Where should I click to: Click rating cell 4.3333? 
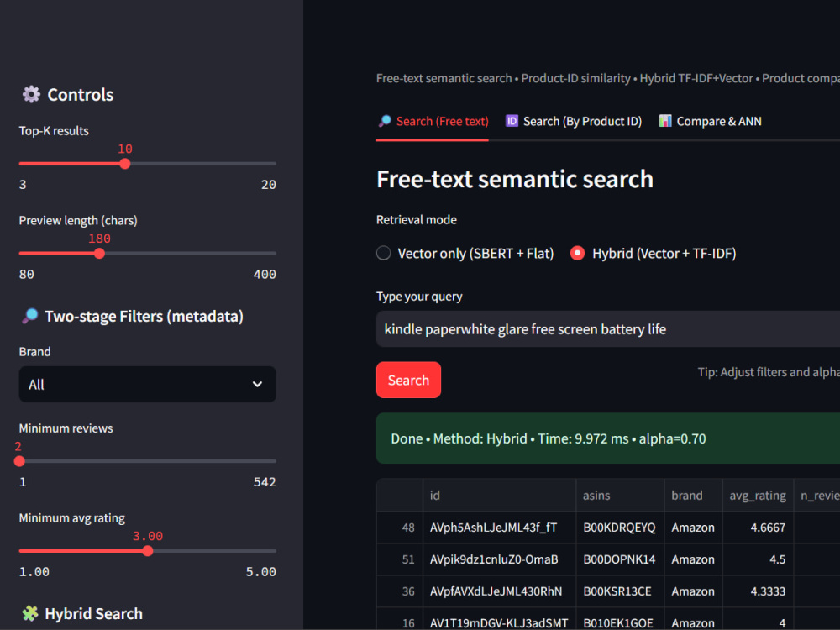click(x=758, y=591)
